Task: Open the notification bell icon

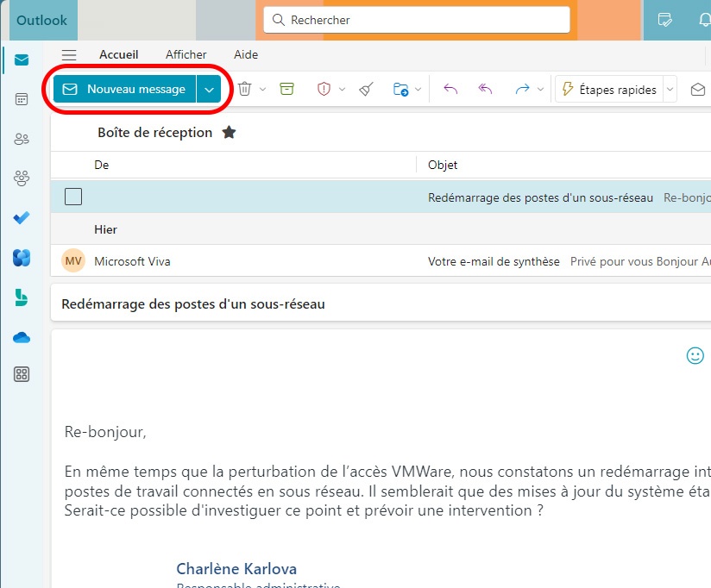Action: [x=704, y=20]
